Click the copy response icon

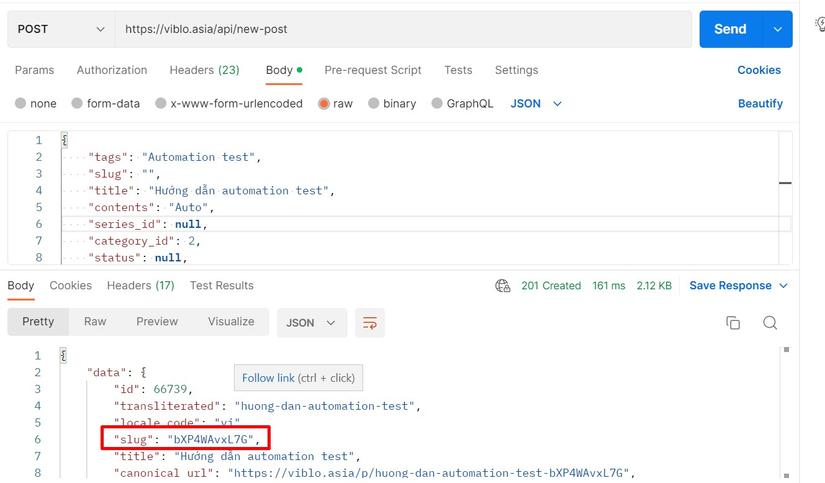tap(733, 323)
